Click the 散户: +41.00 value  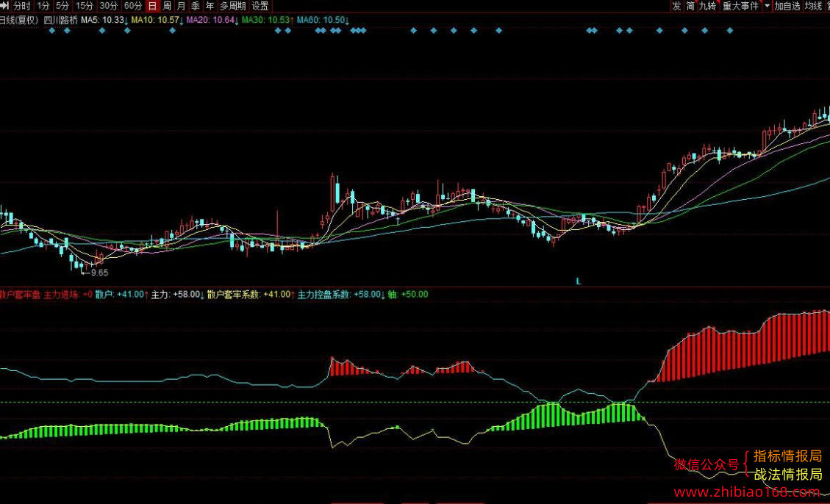[122, 295]
